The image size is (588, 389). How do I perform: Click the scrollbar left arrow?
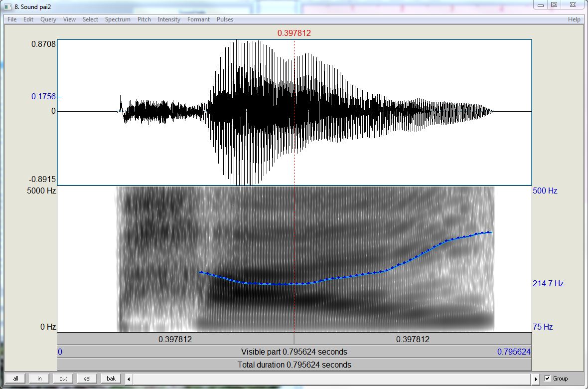tap(129, 379)
